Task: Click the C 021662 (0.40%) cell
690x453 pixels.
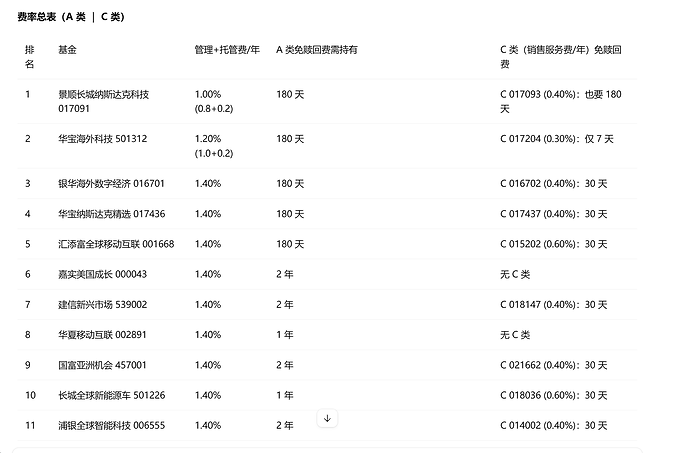Action: (554, 365)
